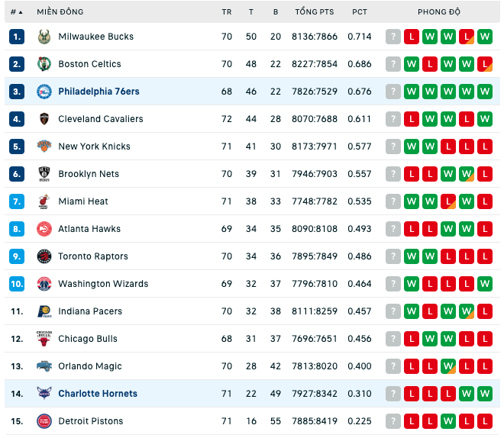Sort table by the # rank column
This screenshot has width=504, height=438.
coord(16,12)
